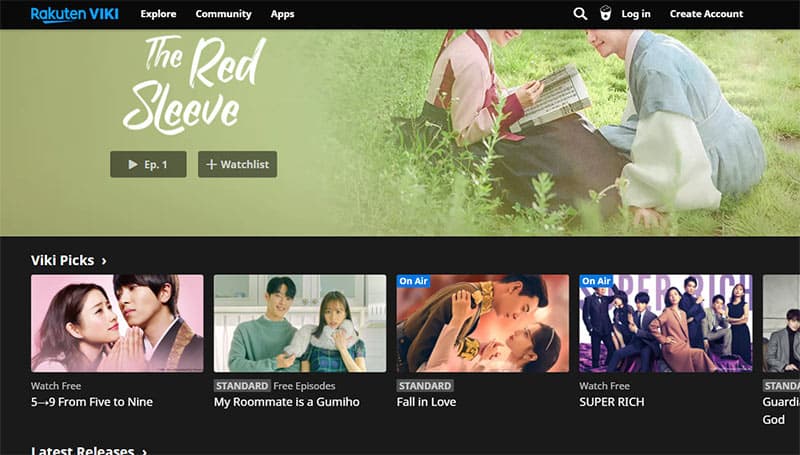Click Create Account

[706, 14]
